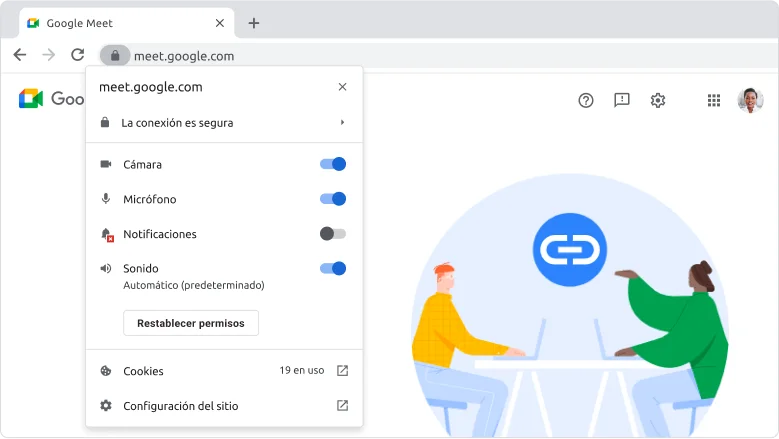
Task: Click the account profile avatar
Action: [751, 100]
